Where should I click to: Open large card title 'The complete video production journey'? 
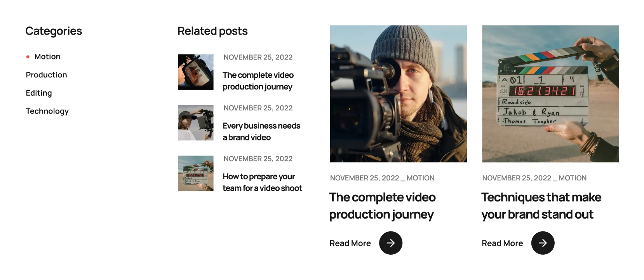(382, 206)
